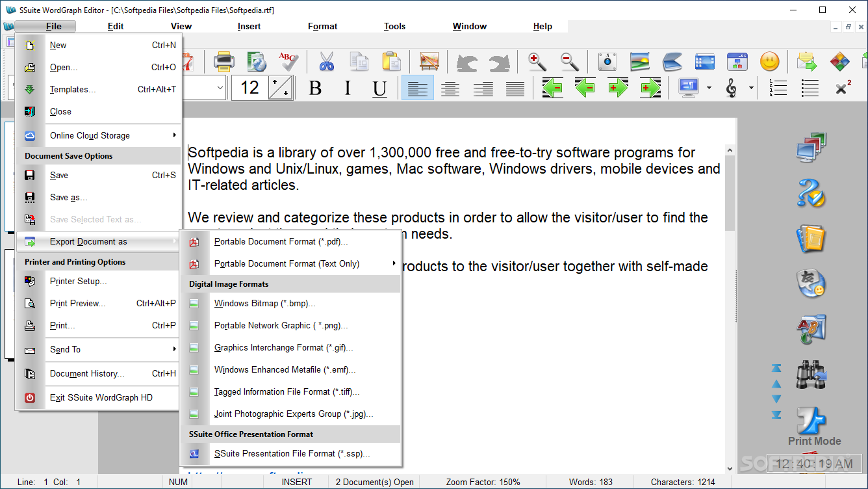The image size is (868, 489).
Task: Export as SSuite Presentation File Format (*.ssp)
Action: point(290,453)
